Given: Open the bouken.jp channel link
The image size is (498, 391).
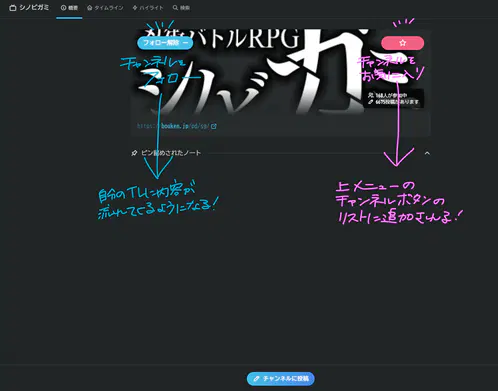Looking at the screenshot, I should point(177,126).
